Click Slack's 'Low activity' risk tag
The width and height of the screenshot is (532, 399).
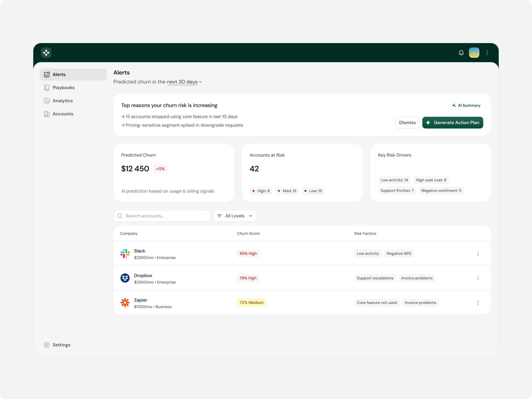point(368,253)
